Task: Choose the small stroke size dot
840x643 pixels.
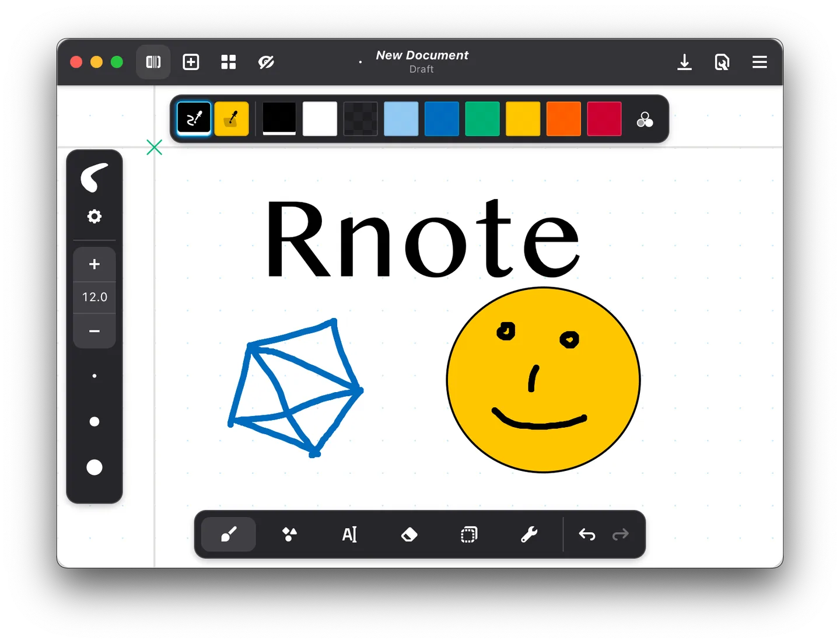Action: (94, 376)
